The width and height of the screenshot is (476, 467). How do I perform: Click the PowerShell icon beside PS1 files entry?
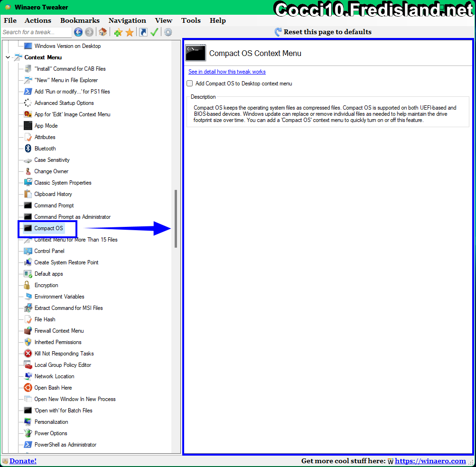pyautogui.click(x=28, y=92)
